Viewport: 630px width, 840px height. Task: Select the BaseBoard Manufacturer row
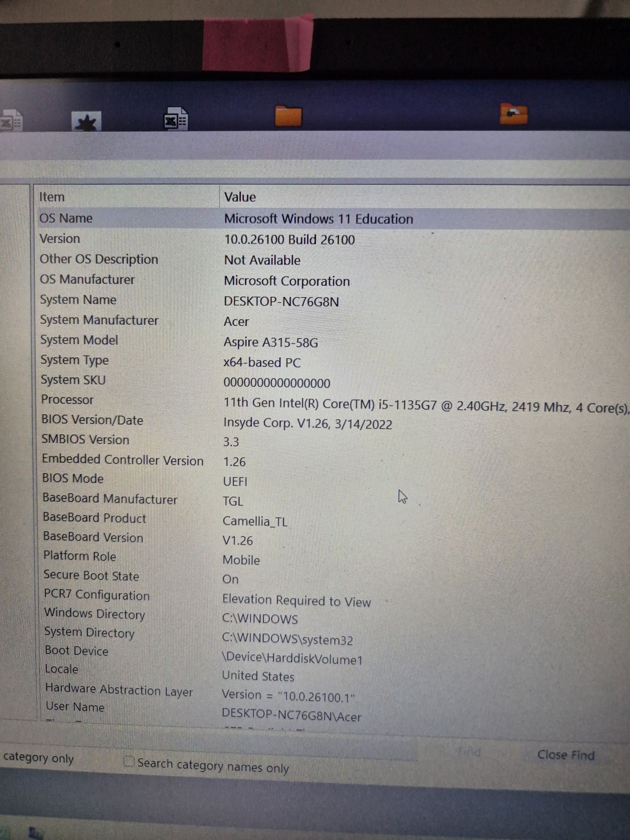(110, 499)
